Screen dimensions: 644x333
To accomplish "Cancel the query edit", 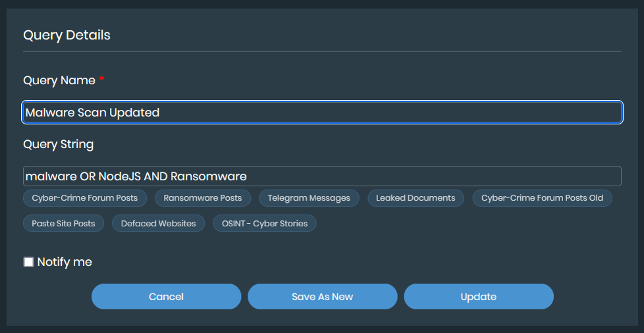I will coord(166,297).
